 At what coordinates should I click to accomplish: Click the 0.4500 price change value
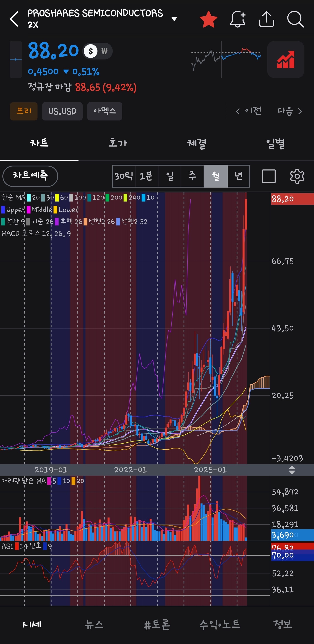(x=43, y=72)
